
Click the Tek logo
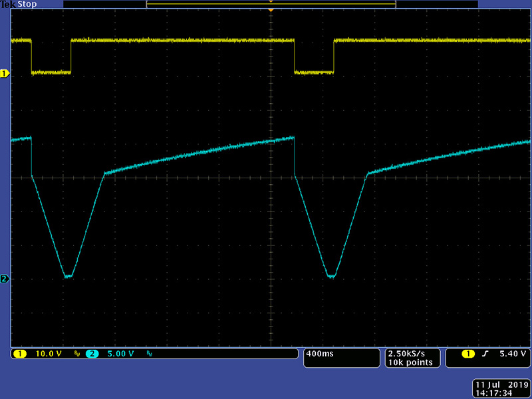pyautogui.click(x=7, y=4)
